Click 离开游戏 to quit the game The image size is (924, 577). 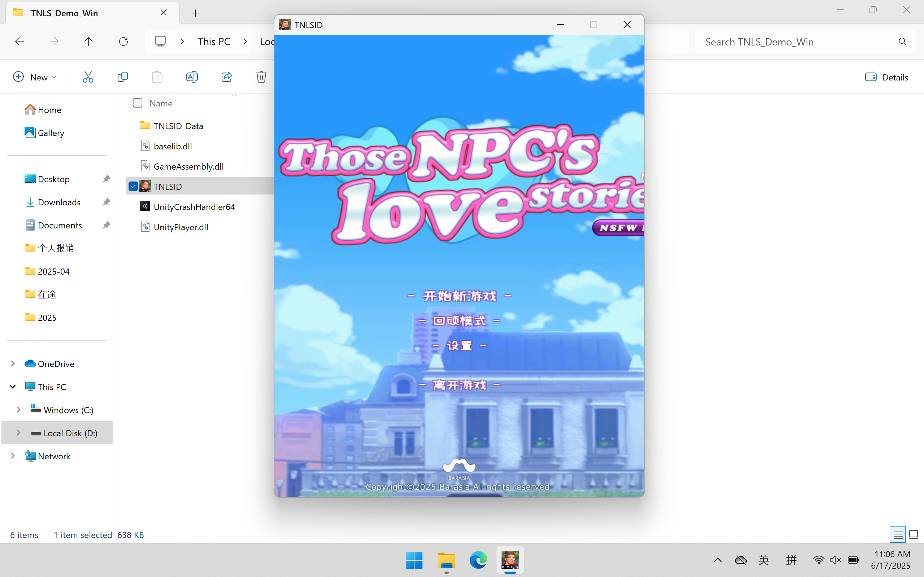click(459, 385)
